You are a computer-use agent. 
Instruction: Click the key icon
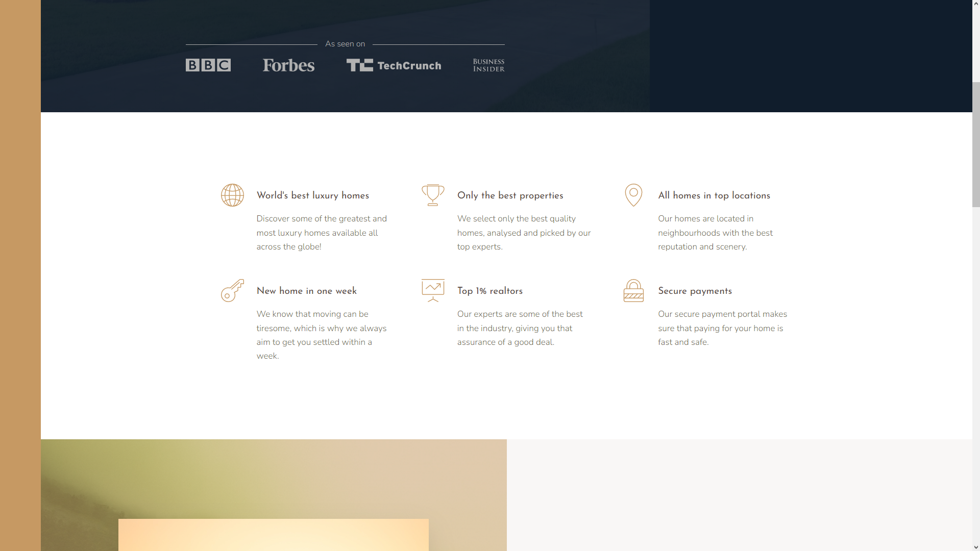232,291
